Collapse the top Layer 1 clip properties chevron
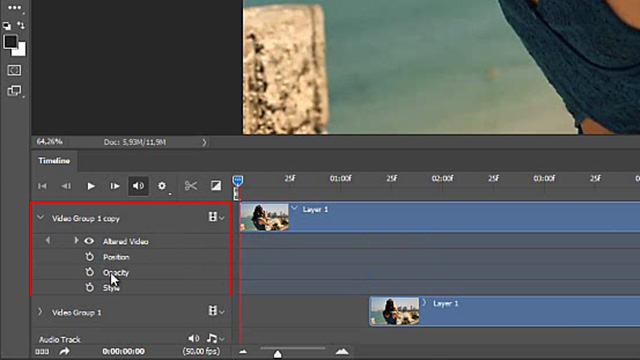This screenshot has width=640, height=360. pyautogui.click(x=294, y=209)
